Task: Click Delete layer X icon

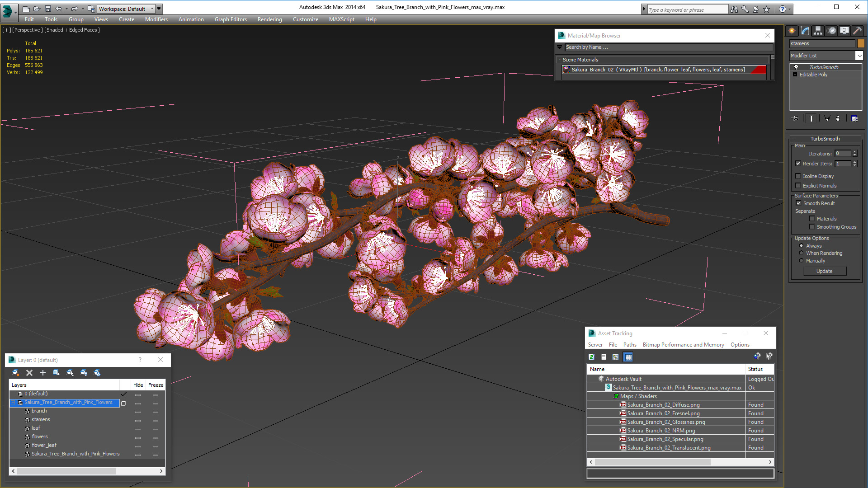Action: (29, 373)
